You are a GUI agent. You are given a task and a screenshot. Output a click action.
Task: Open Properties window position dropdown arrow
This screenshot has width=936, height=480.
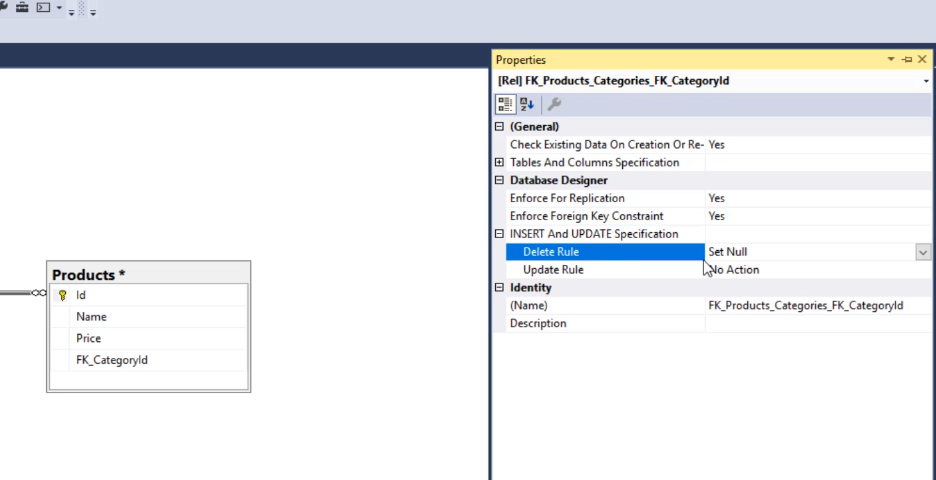(x=891, y=60)
